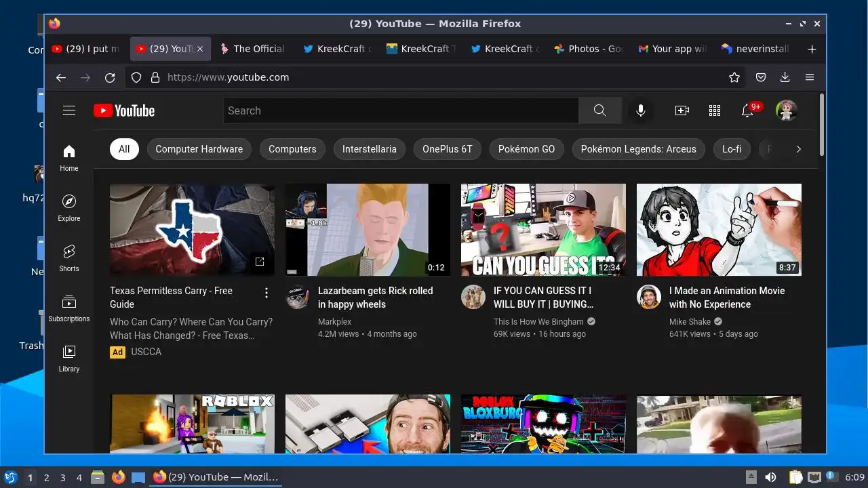Viewport: 868px width, 488px height.
Task: Switch to the neverinstall tab
Action: coord(755,49)
